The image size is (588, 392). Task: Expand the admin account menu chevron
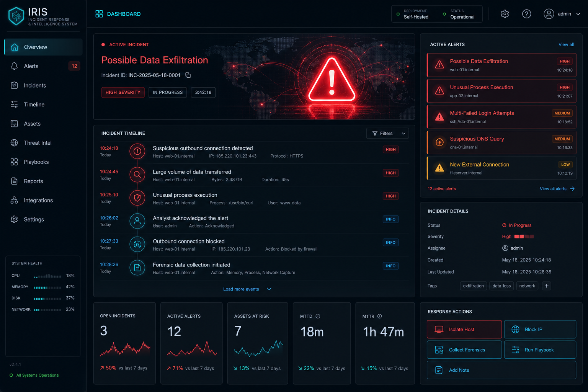(578, 14)
